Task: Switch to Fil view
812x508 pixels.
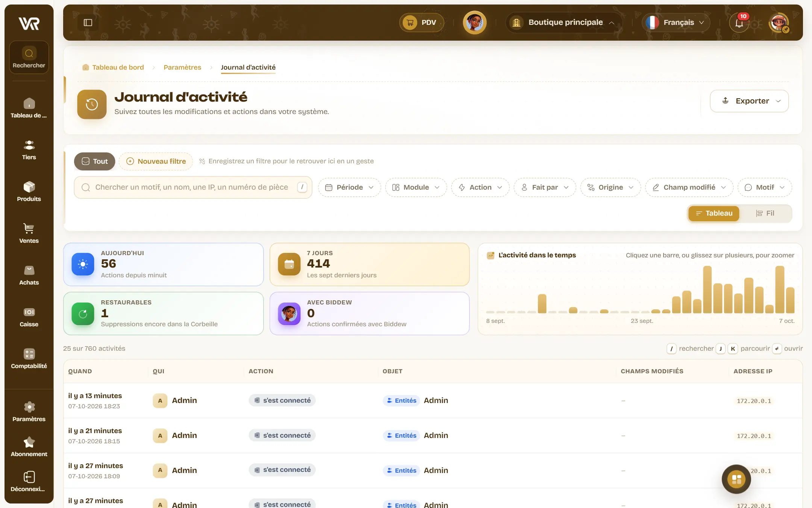Action: point(765,213)
